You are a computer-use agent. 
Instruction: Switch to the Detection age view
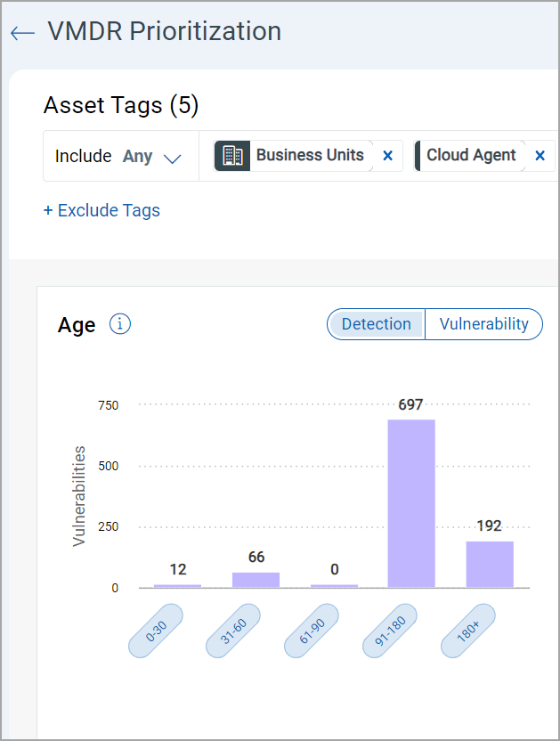point(376,324)
